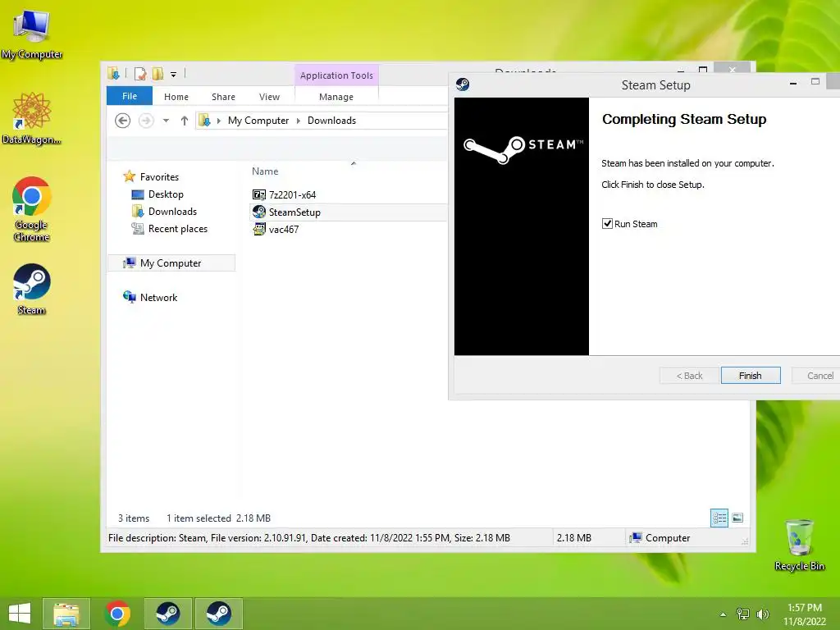The height and width of the screenshot is (630, 840).
Task: Click Explorer folder icon in title bar
Action: pos(113,73)
